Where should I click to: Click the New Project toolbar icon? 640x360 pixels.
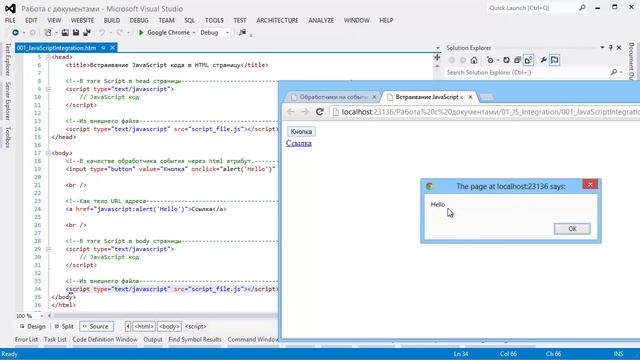(x=48, y=32)
